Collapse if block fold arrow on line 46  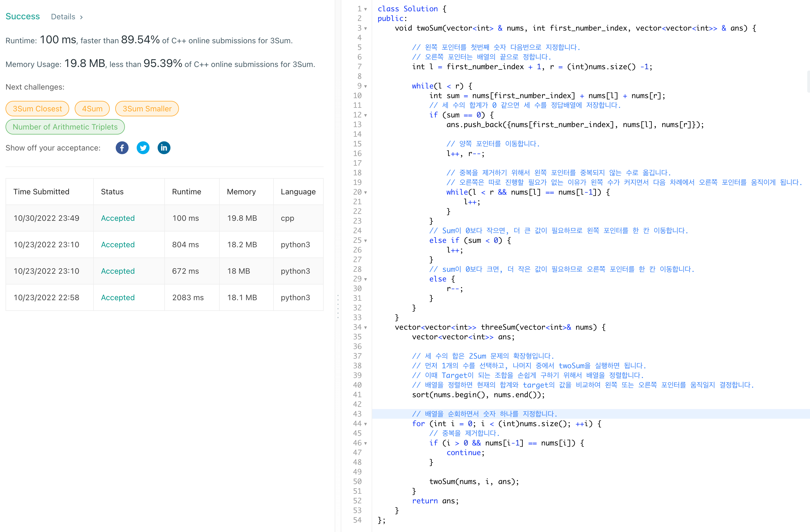366,444
